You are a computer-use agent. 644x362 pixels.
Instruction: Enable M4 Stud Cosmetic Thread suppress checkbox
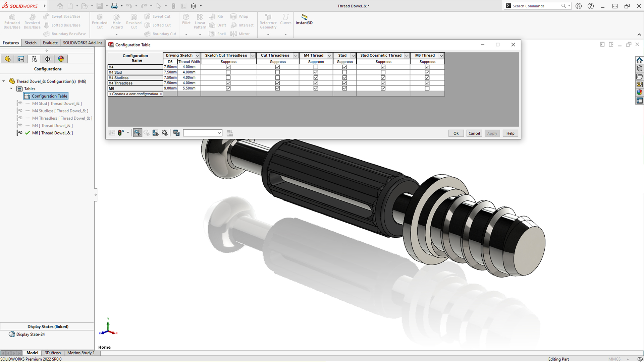(x=383, y=72)
